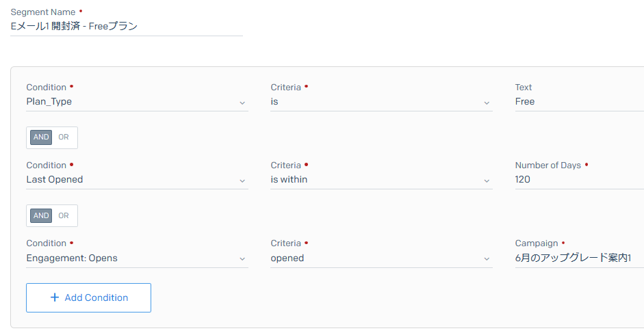Click chevron arrow of Last Opened dropdown
The image size is (644, 333).
click(x=242, y=181)
